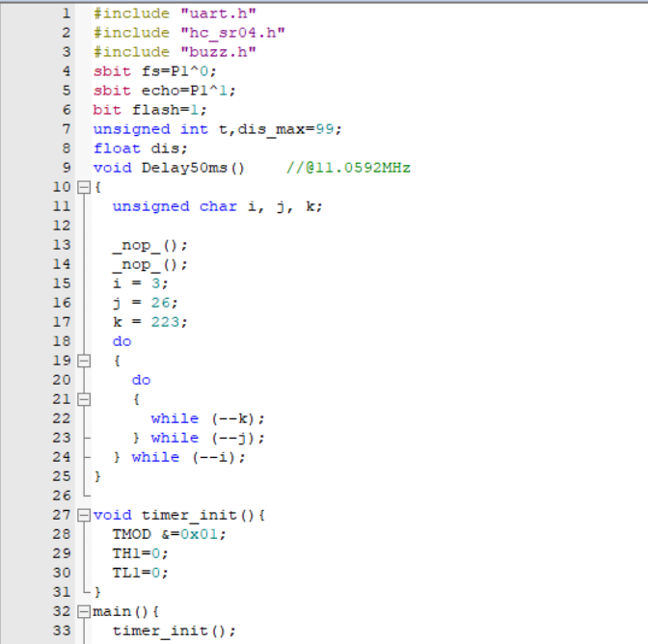Click the //@11.0592MHz comment
Image resolution: width=648 pixels, height=644 pixels.
click(348, 168)
